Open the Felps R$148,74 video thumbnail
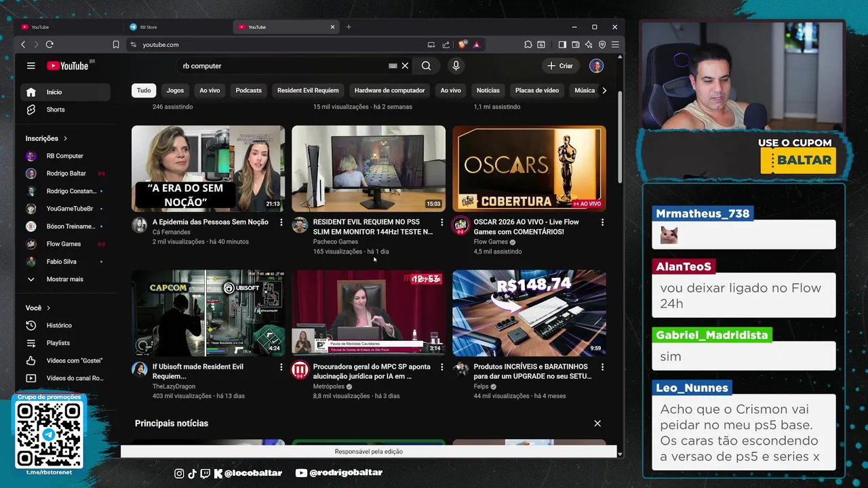 pos(529,313)
